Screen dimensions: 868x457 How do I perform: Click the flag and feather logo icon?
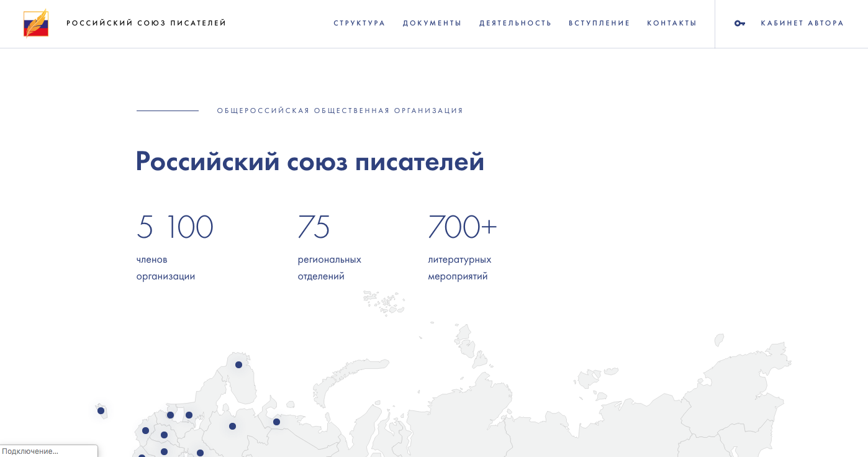[36, 24]
